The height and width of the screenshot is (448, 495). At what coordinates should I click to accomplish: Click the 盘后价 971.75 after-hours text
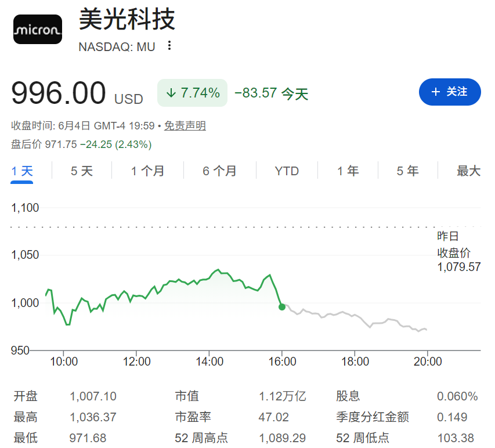point(44,144)
